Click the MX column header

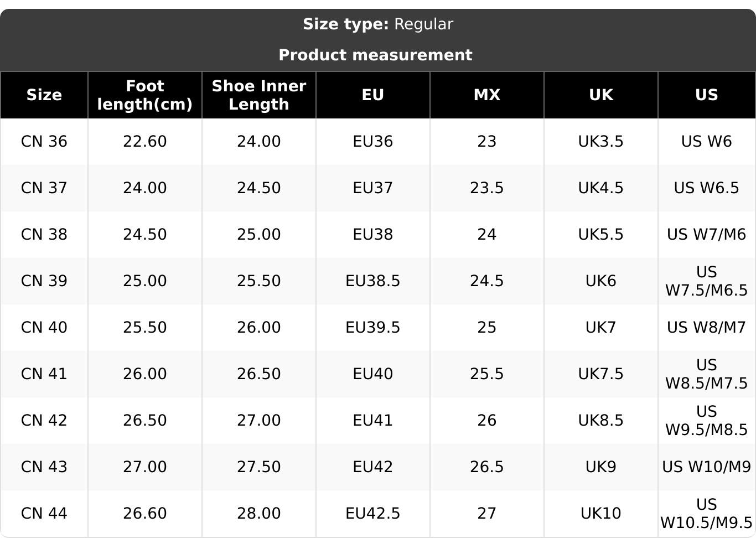point(487,95)
